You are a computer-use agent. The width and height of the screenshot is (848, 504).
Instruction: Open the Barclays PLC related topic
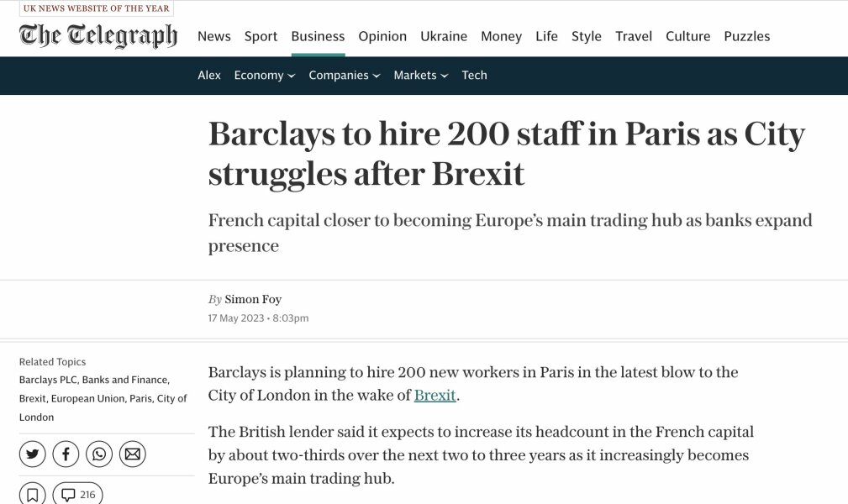pos(46,379)
